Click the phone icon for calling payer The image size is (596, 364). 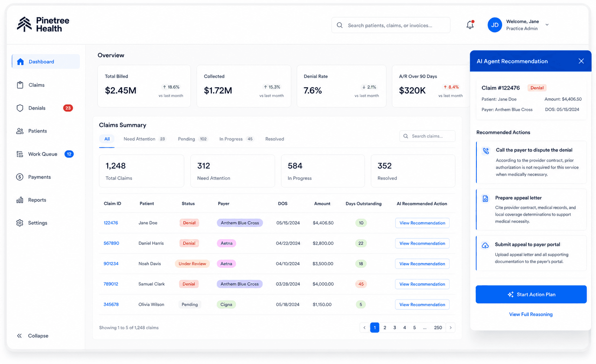[x=486, y=151]
